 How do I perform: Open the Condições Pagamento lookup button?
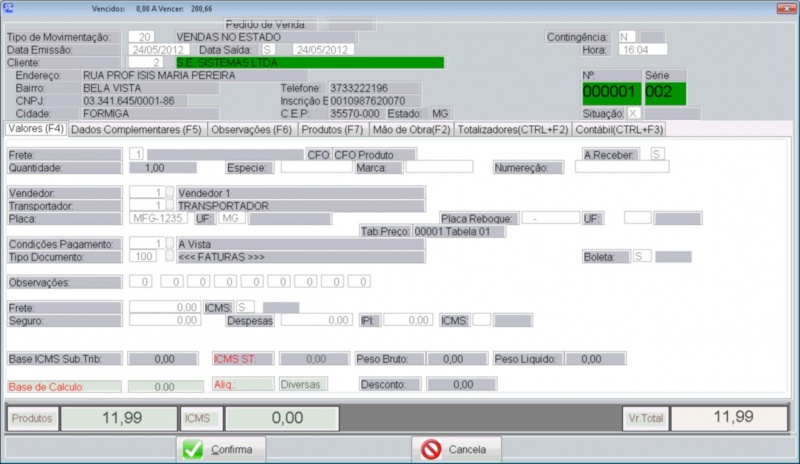pyautogui.click(x=169, y=243)
